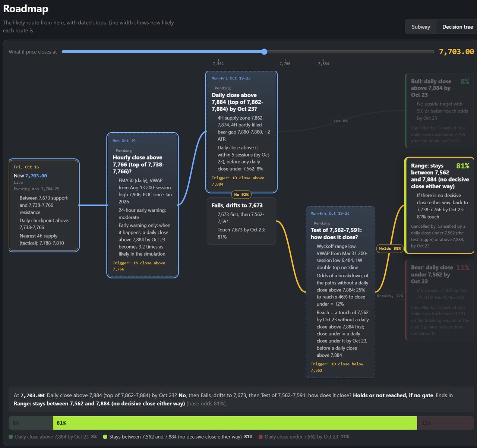
Task: Open the Bear: daily close under 7,562 outcome
Action: tap(440, 300)
